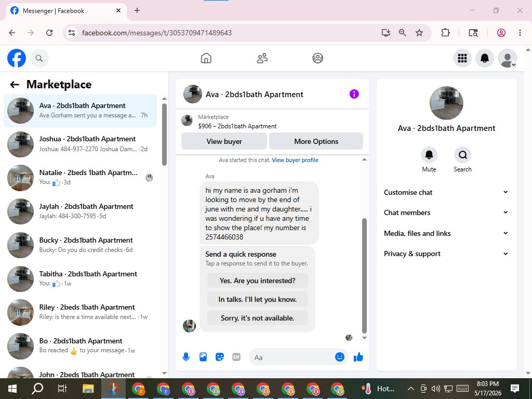The height and width of the screenshot is (399, 532).
Task: Open the browser zoom magnifier icon
Action: pos(403,33)
